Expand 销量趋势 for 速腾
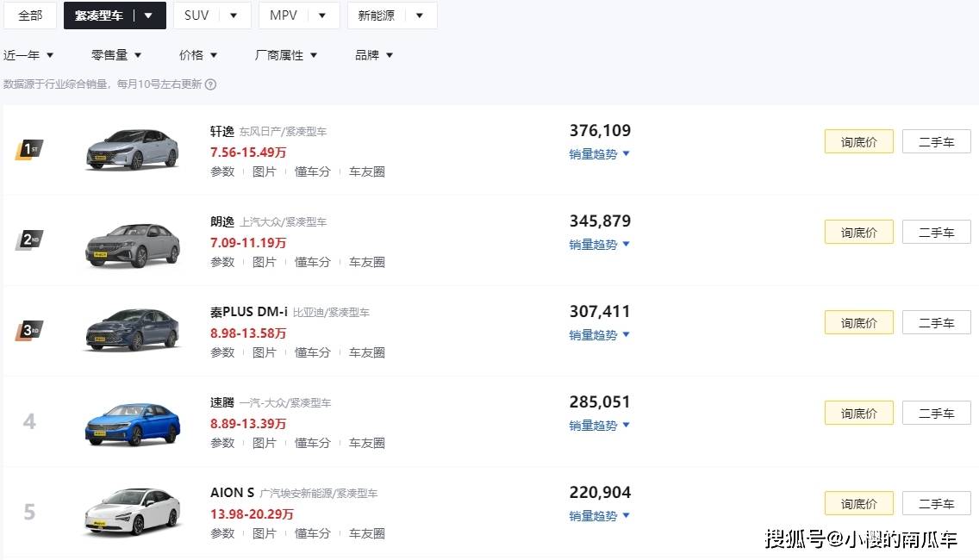Viewport: 979px width, 560px height. click(600, 426)
